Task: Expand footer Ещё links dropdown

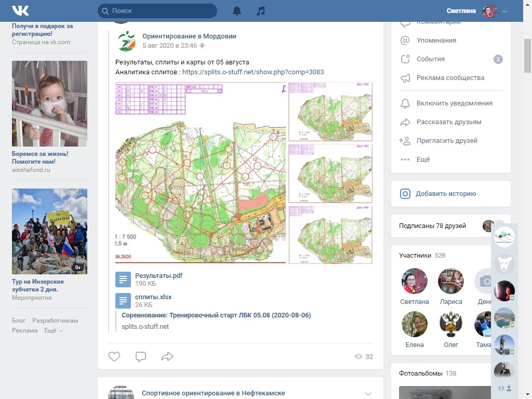Action: [54, 330]
